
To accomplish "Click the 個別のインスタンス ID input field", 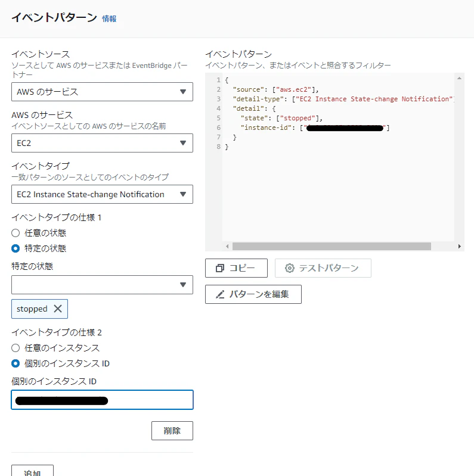I will (102, 400).
